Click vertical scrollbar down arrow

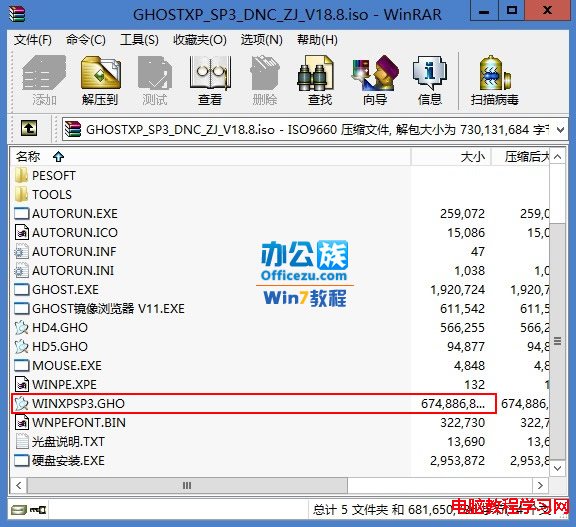[558, 468]
